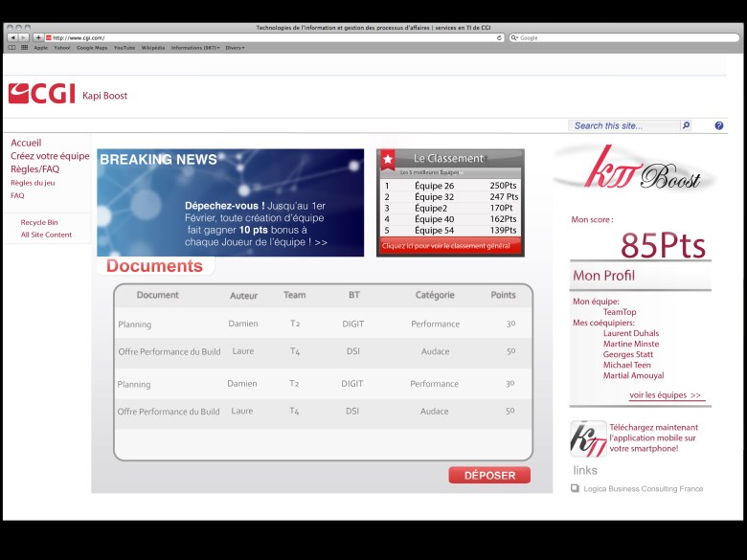Click the Google search field
747x560 pixels.
click(624, 37)
